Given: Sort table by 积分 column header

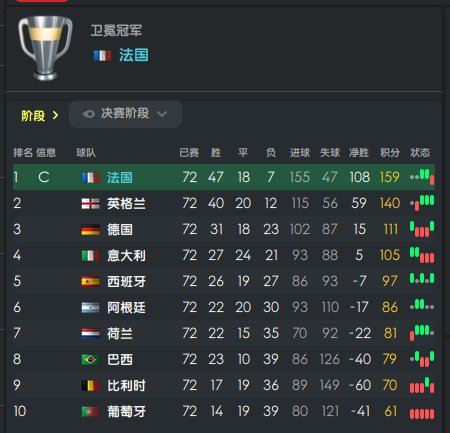Looking at the screenshot, I should (390, 153).
